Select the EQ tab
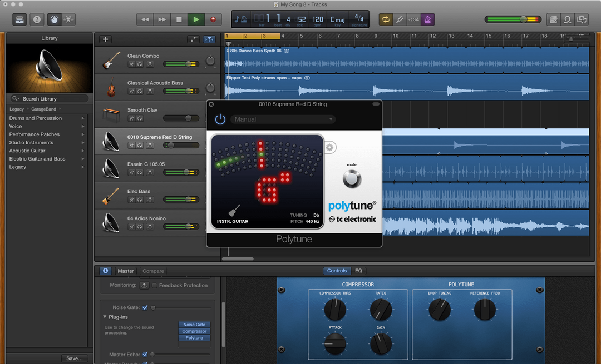This screenshot has width=601, height=364. point(358,271)
